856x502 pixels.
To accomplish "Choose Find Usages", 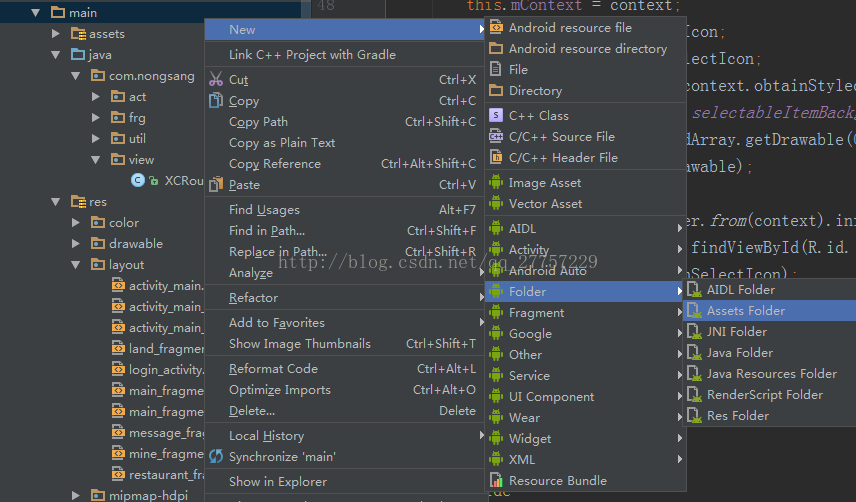I will click(345, 210).
